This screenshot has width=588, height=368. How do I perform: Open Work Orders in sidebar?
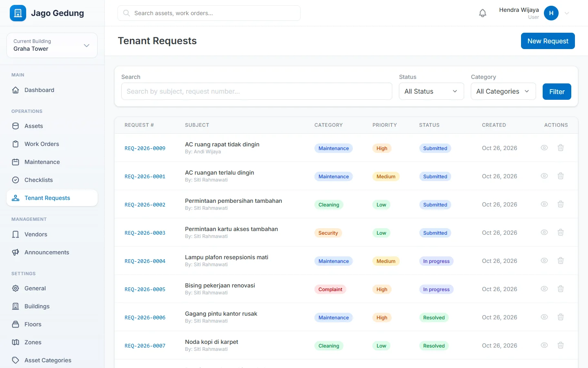pos(52,144)
